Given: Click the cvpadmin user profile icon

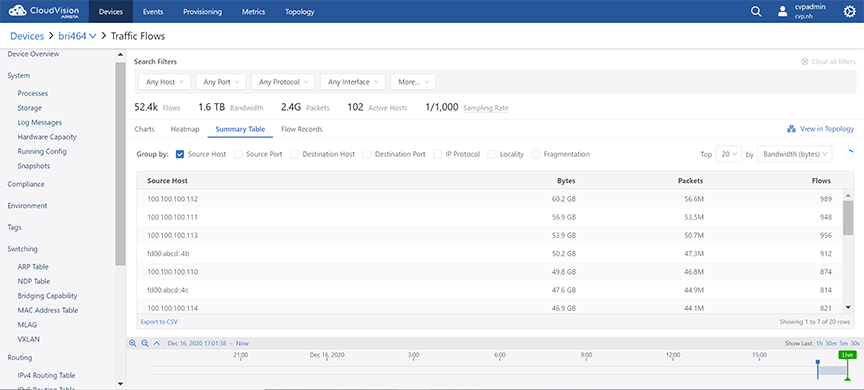Looking at the screenshot, I should point(782,12).
